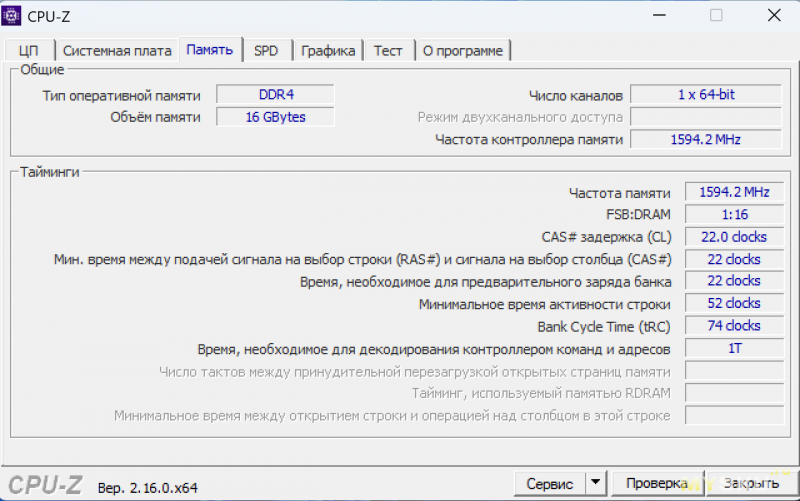This screenshot has width=800, height=501.
Task: Select the 16 GBytes memory size field
Action: coord(275,117)
